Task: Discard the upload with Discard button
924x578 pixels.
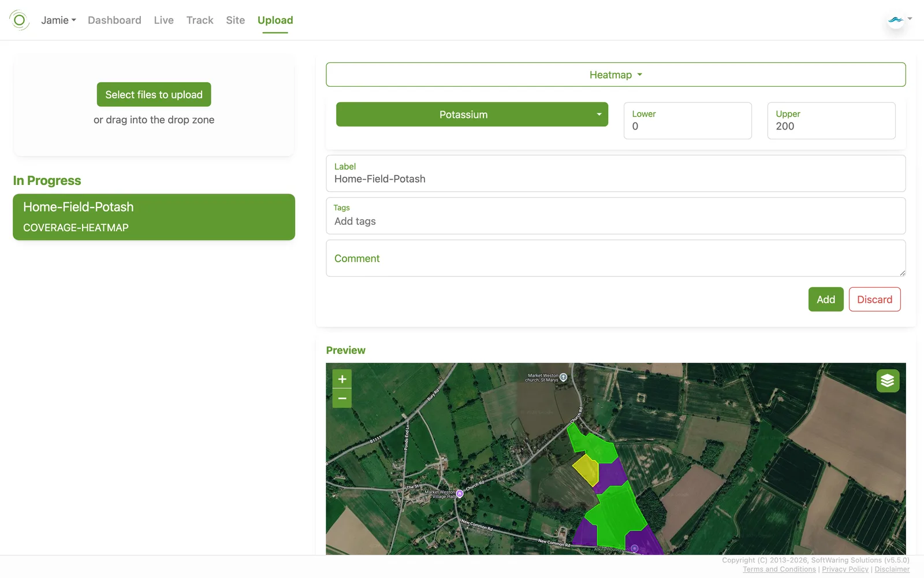Action: point(874,299)
